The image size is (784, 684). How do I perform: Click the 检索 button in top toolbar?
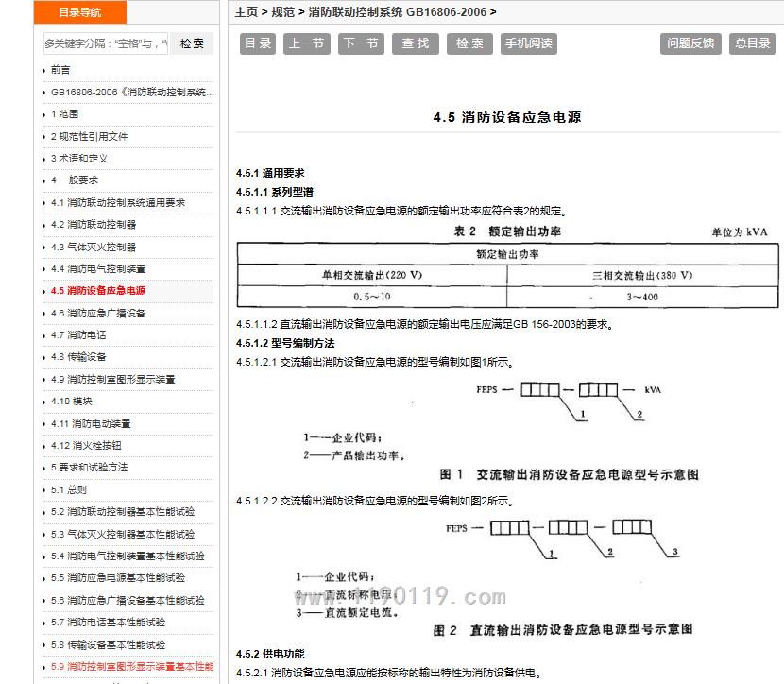pos(469,43)
